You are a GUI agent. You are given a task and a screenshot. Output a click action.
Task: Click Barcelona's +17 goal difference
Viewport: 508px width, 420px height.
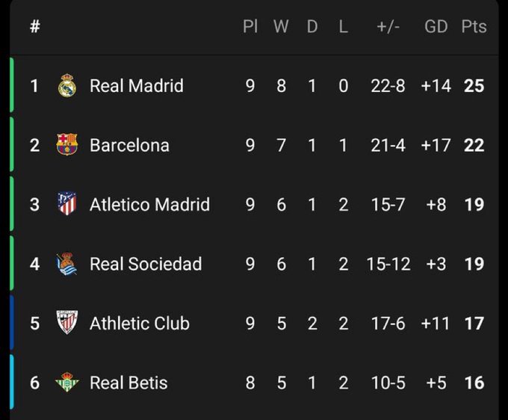436,145
